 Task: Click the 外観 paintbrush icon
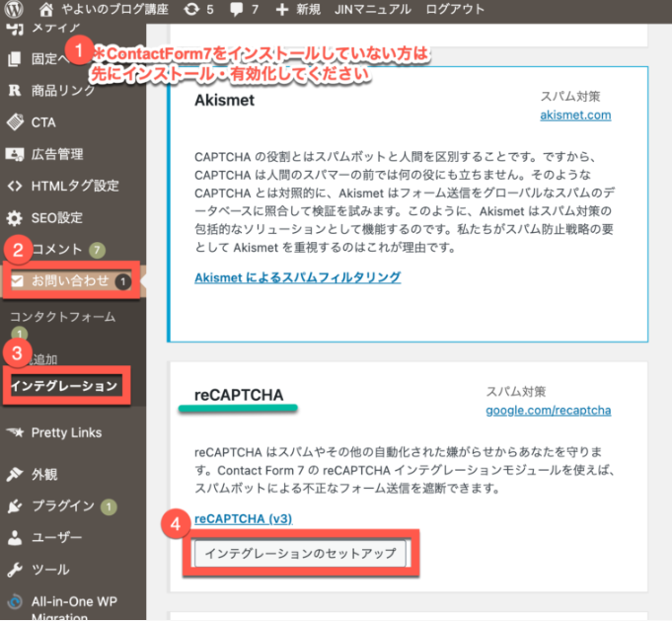15,474
